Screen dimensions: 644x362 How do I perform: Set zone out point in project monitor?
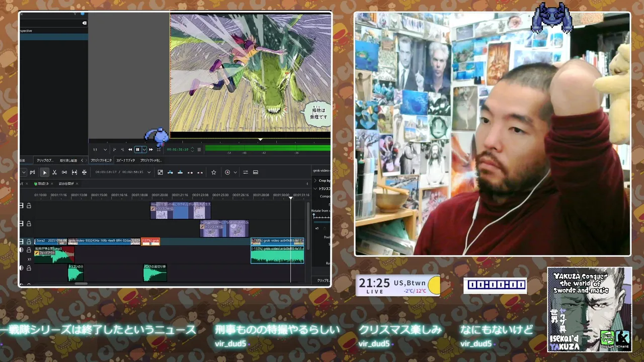tap(122, 149)
